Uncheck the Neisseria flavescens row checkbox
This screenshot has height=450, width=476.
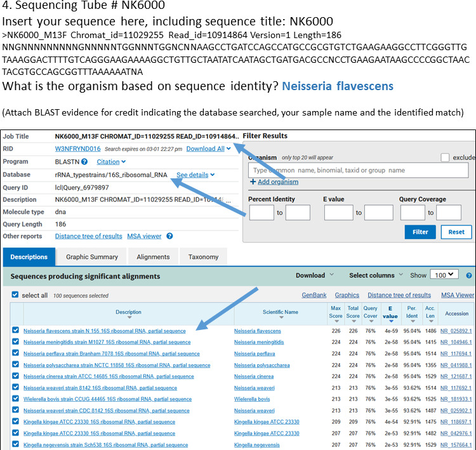16,331
